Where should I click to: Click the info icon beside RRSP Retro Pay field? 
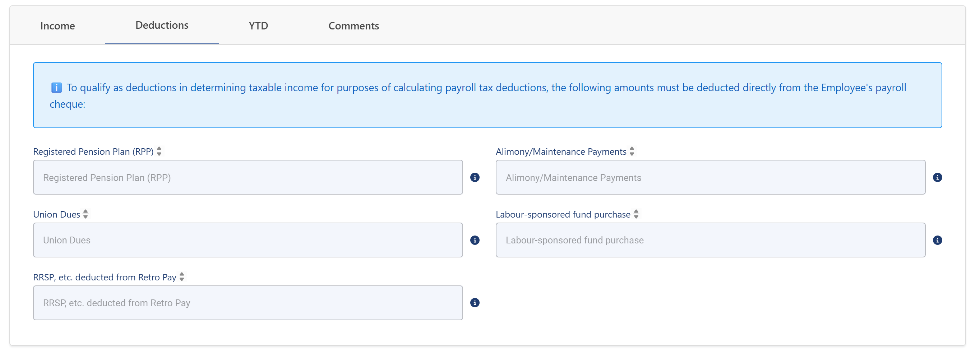coord(475,303)
